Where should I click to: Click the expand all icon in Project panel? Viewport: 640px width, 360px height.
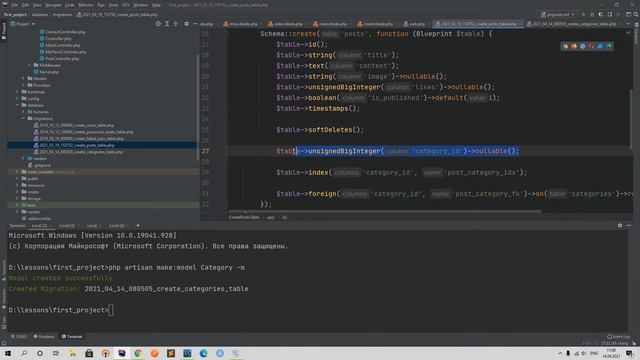pos(167,24)
